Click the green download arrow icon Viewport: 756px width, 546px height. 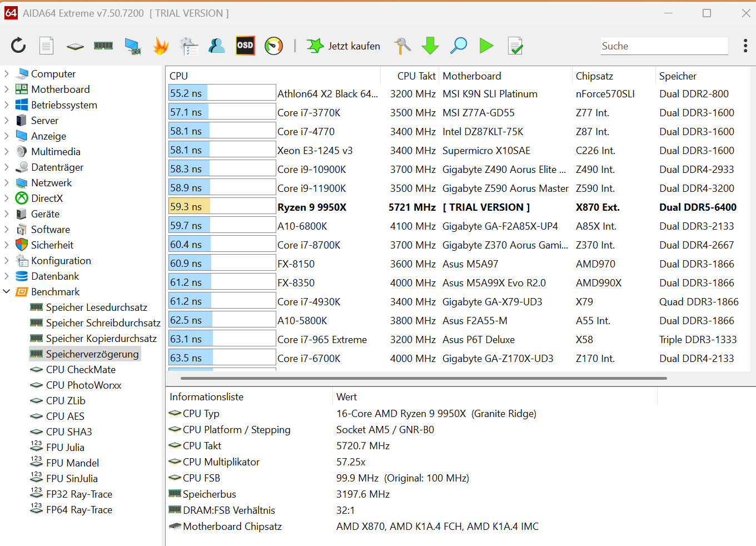pos(430,46)
